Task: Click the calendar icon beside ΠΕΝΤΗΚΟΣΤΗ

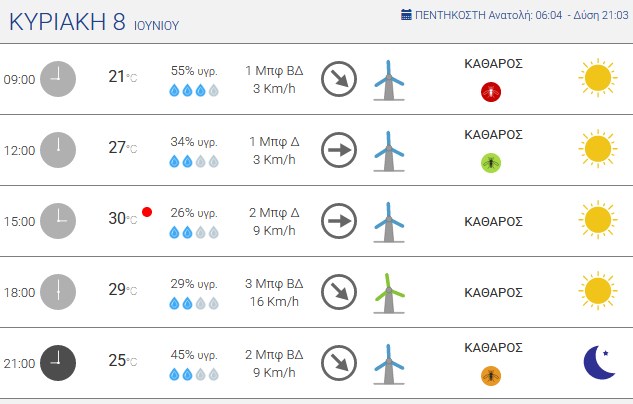Action: point(406,15)
